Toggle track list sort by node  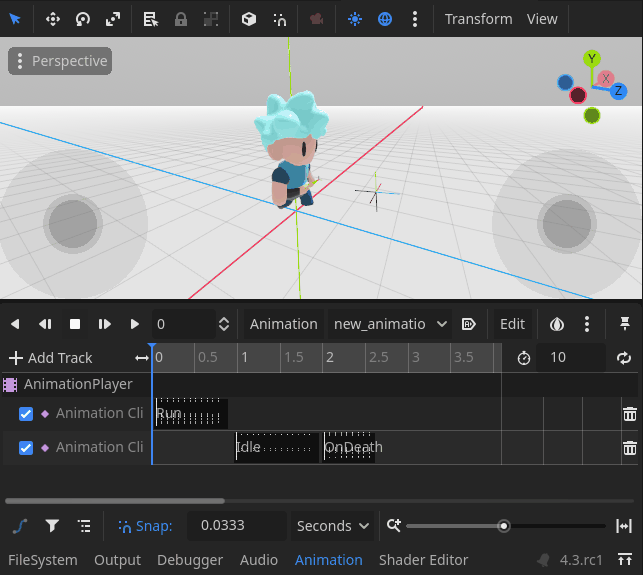[84, 526]
